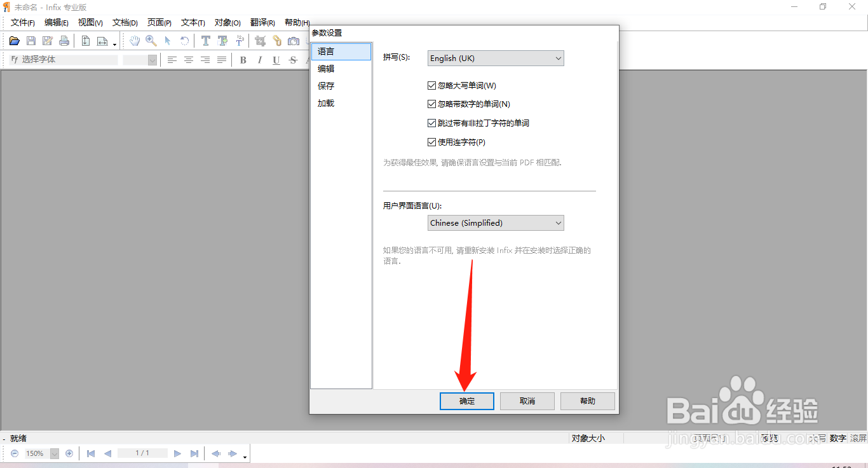This screenshot has width=868, height=468.
Task: Go to previous page
Action: tap(108, 453)
